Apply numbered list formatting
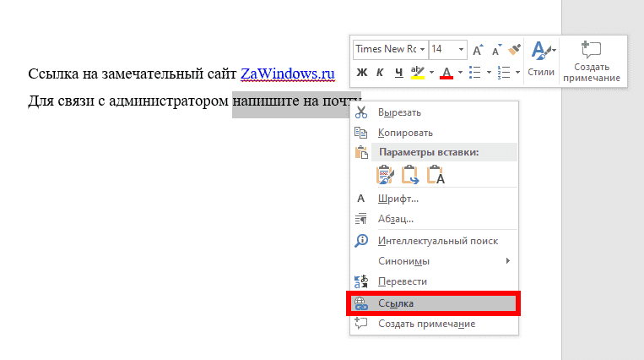This screenshot has width=644, height=360. [x=504, y=73]
